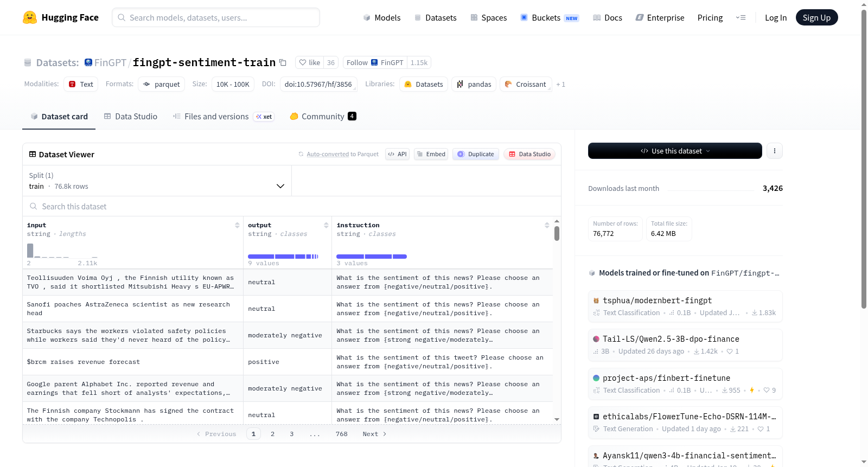Jump to page 768 of the dataset viewer

(341, 434)
